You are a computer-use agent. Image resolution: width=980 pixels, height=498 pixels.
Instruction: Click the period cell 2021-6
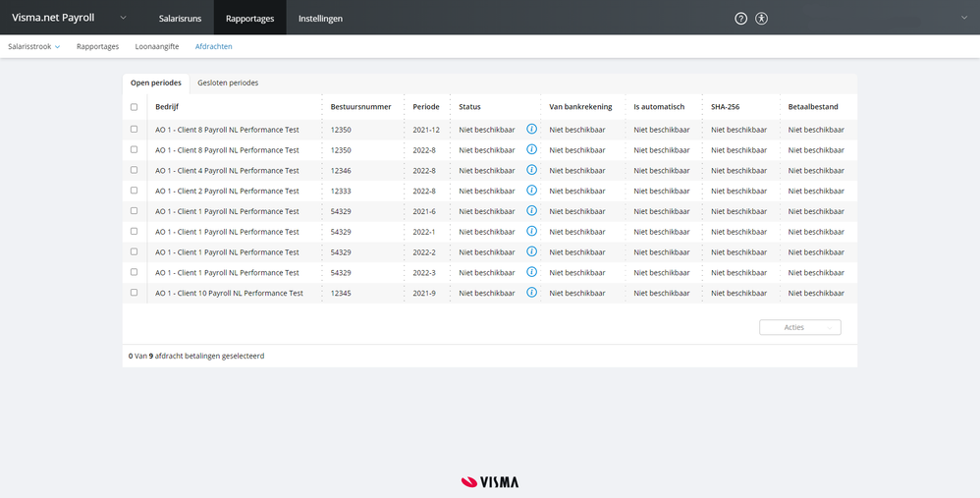tap(424, 212)
